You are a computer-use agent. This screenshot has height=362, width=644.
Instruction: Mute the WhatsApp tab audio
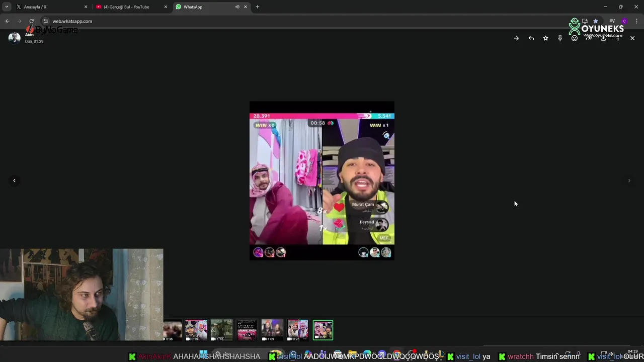(237, 7)
